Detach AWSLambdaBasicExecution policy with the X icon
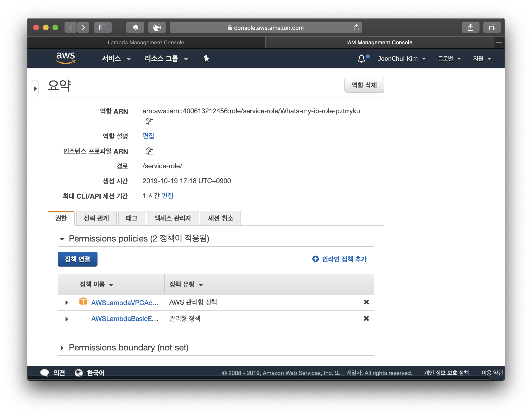Viewport: 532px width, 416px height. pyautogui.click(x=366, y=318)
